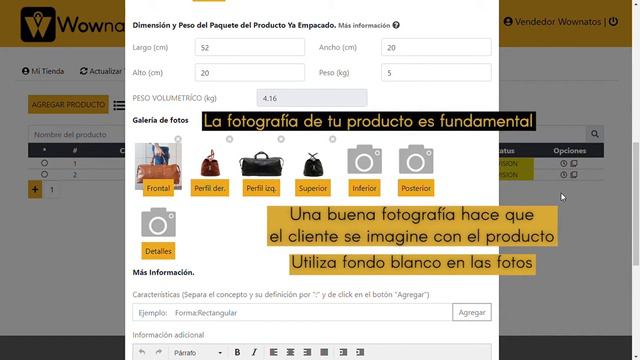640x360 pixels.
Task: Click the Frontal label button
Action: (x=158, y=188)
